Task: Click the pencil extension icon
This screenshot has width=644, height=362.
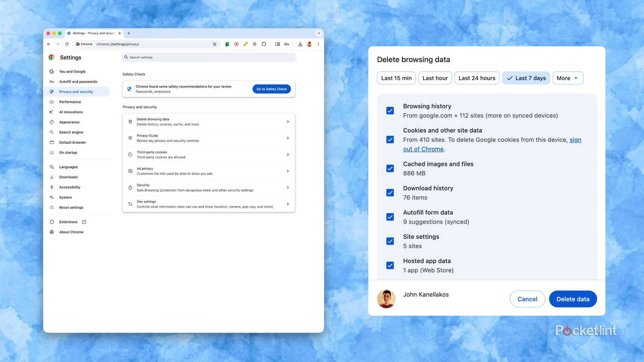Action: pyautogui.click(x=245, y=44)
